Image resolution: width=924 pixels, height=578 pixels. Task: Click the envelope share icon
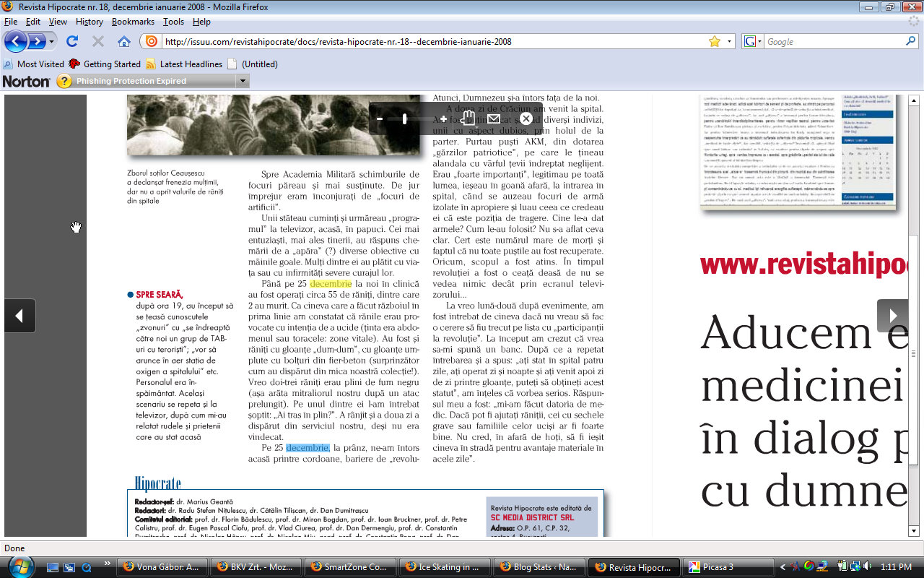494,118
